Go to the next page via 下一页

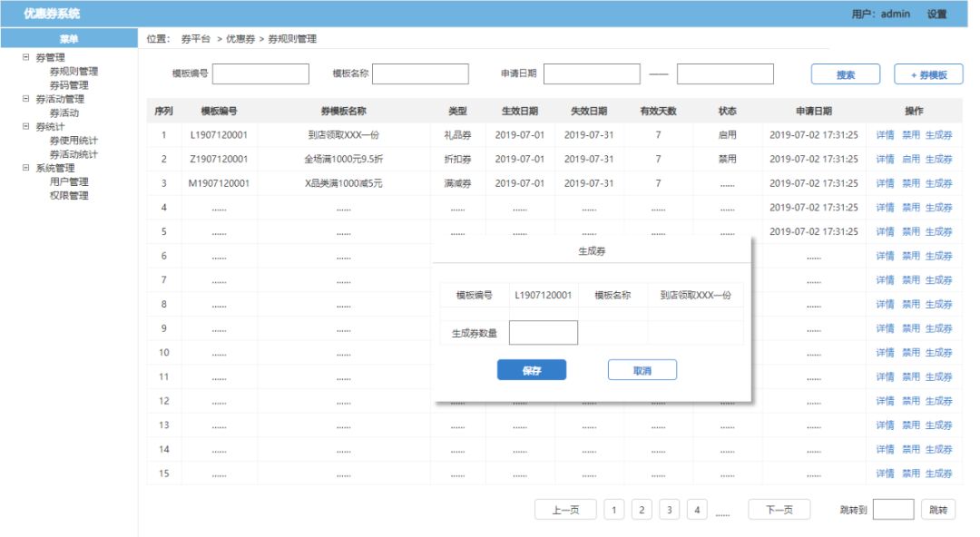coord(779,509)
